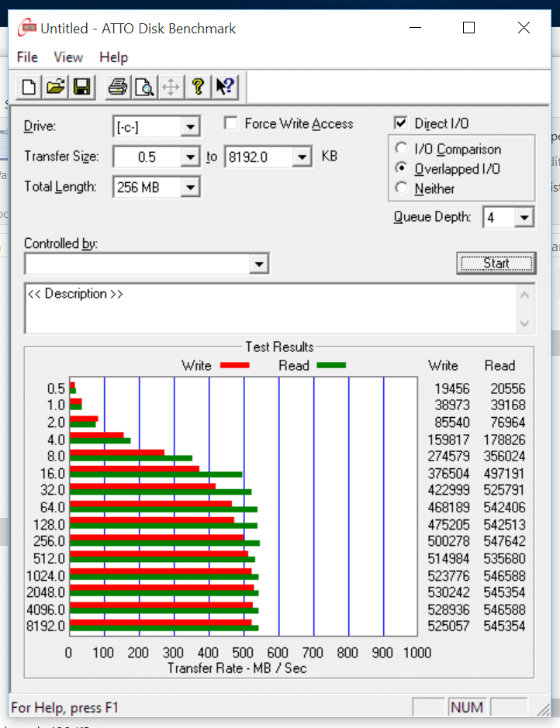Click inside the Description text box

(x=264, y=308)
